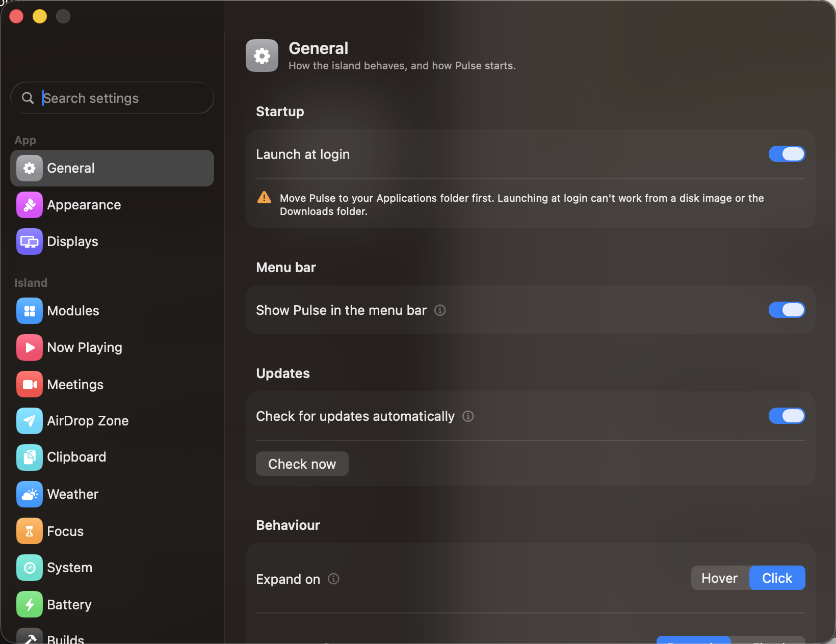Click the System gauge icon
836x644 pixels.
30,568
